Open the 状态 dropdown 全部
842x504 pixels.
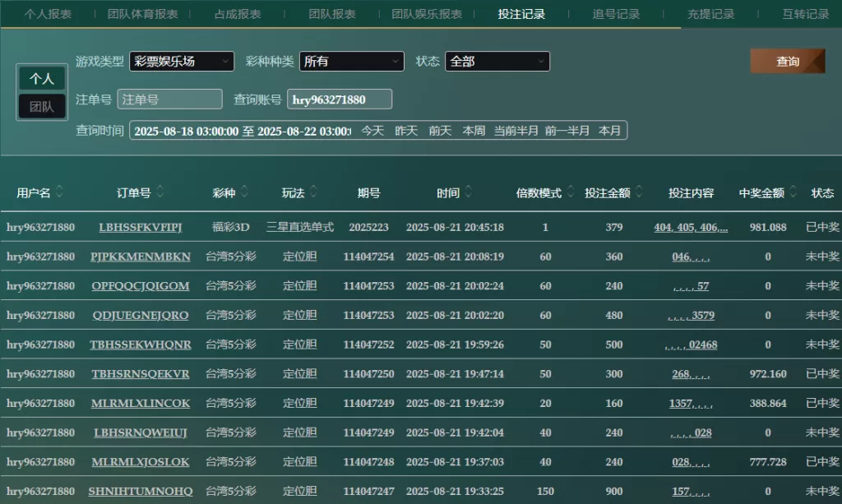coord(497,61)
